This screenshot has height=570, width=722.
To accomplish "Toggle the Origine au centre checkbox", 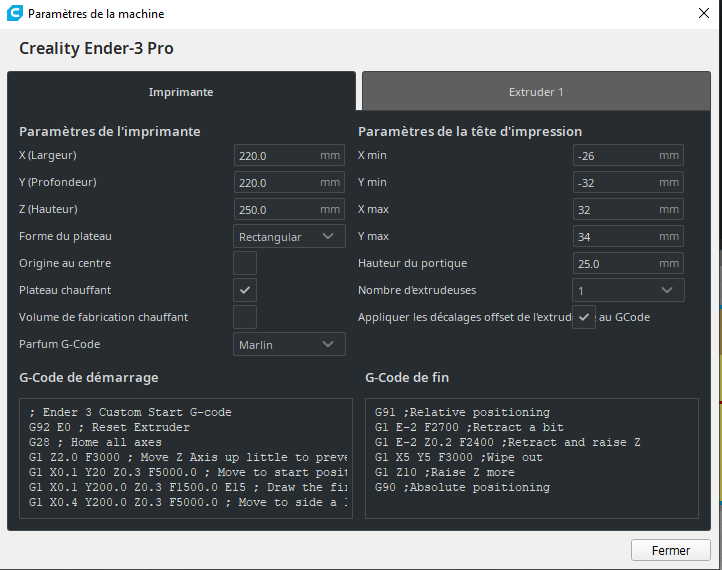I will pyautogui.click(x=245, y=263).
